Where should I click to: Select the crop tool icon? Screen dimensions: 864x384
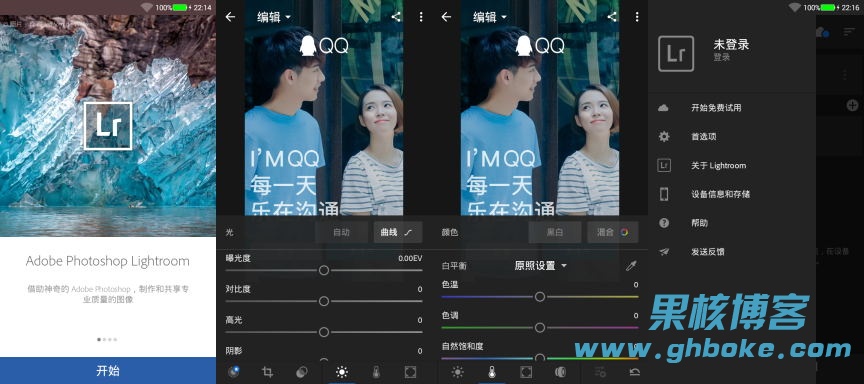pyautogui.click(x=268, y=372)
